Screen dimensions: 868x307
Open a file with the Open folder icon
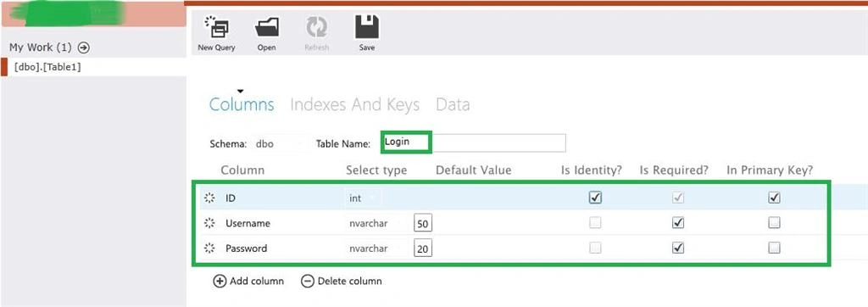(267, 27)
